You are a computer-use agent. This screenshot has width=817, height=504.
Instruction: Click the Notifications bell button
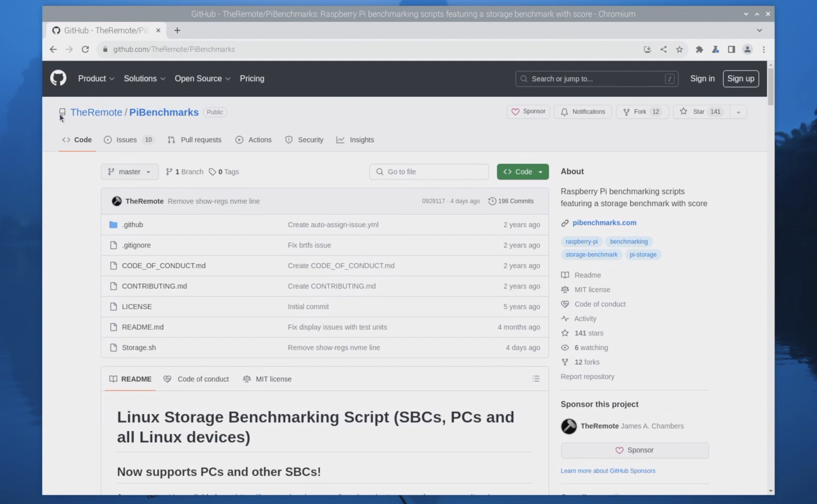click(582, 112)
